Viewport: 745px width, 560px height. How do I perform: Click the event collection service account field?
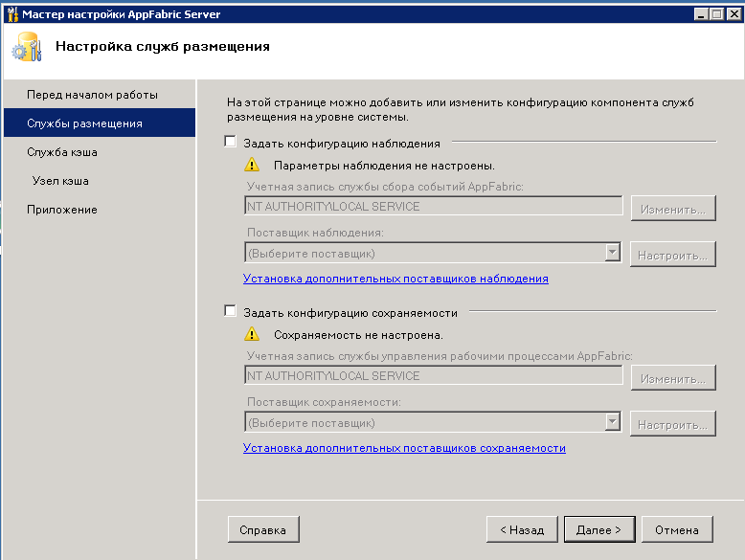point(434,206)
